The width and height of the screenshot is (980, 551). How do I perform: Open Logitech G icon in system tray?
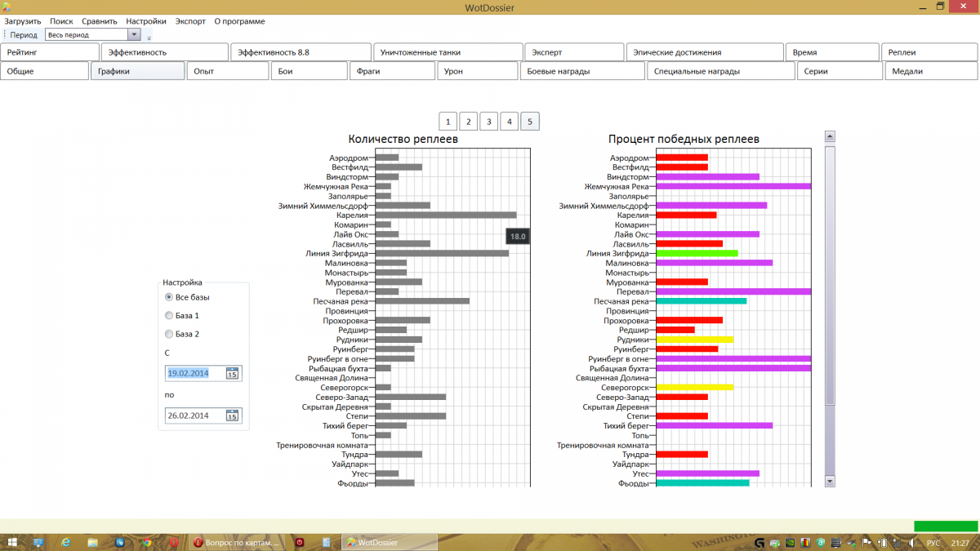pyautogui.click(x=759, y=543)
